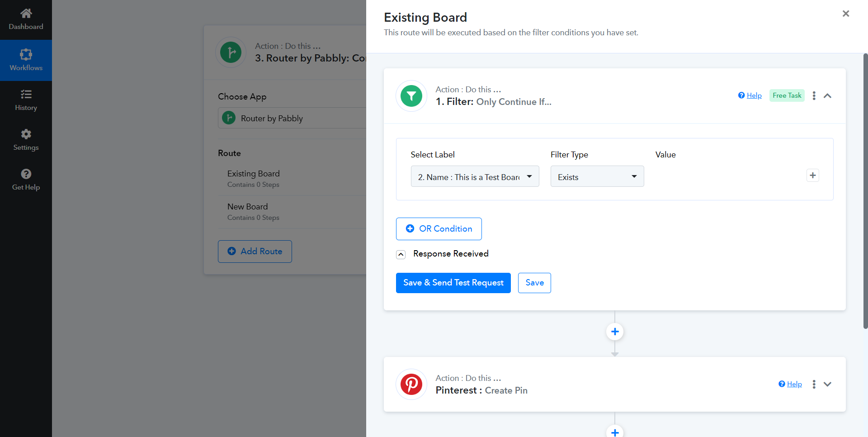Click the Response Received label
Image resolution: width=868 pixels, height=437 pixels.
(x=451, y=254)
